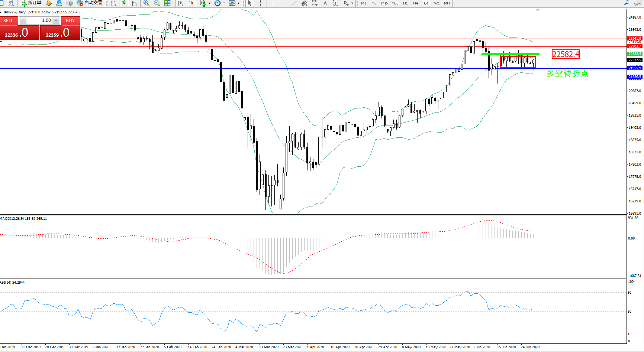
Task: Switch chart to candlestick display
Action: 124,3
